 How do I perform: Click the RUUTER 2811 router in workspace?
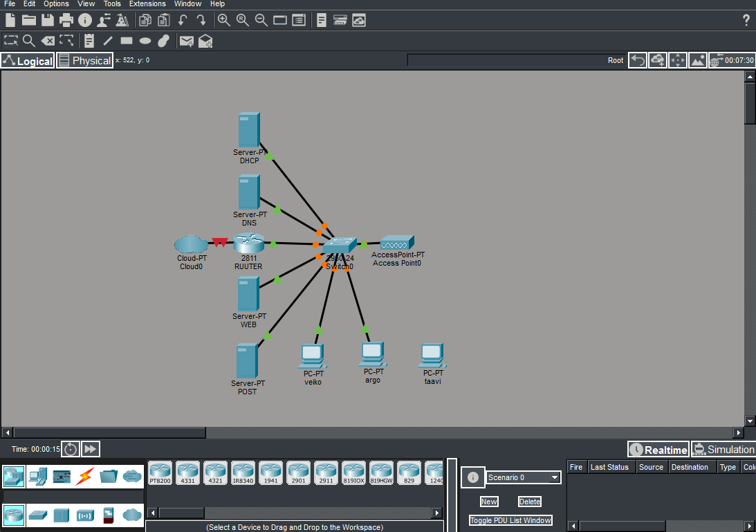[249, 243]
